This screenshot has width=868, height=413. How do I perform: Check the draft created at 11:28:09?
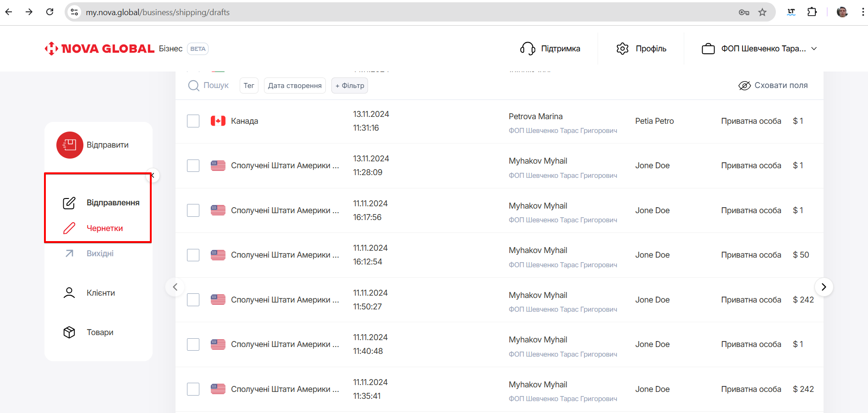193,165
